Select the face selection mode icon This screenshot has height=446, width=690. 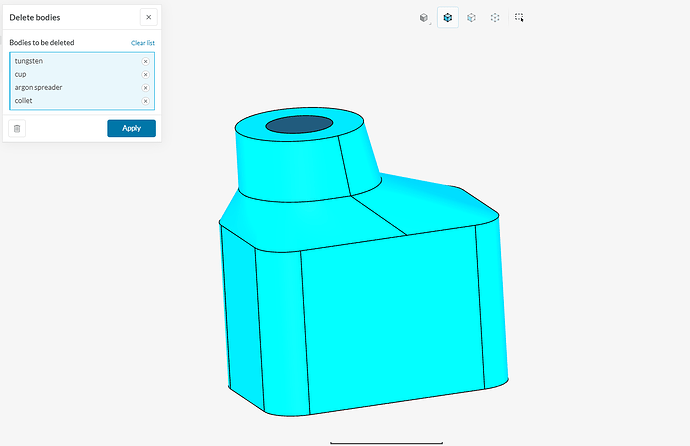(x=471, y=18)
